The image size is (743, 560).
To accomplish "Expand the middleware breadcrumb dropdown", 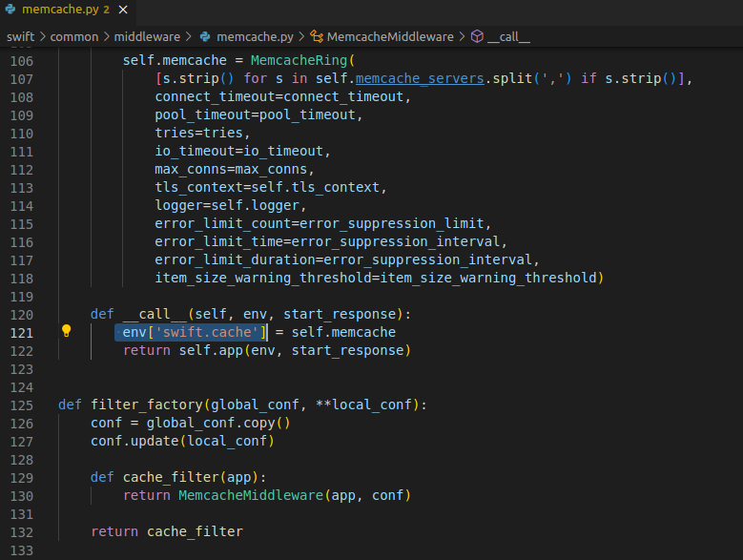I will click(147, 36).
